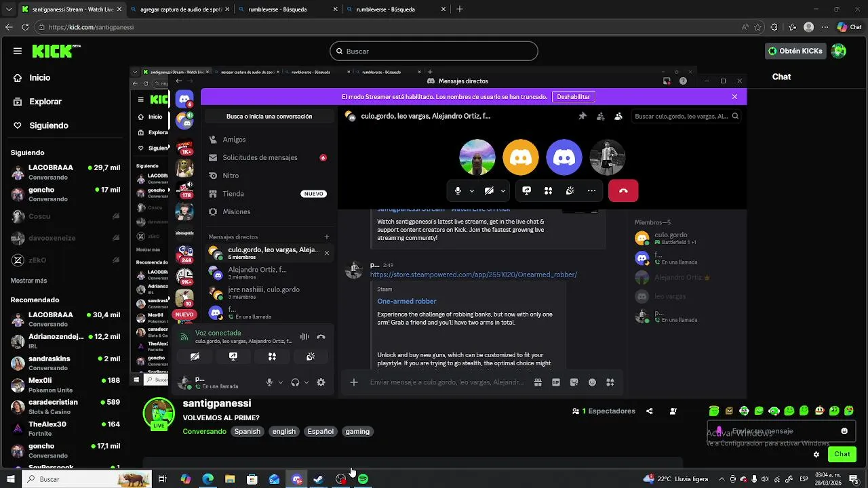Open Discord help icon in title bar
Viewport: 868px width, 488px height.
pos(683,81)
